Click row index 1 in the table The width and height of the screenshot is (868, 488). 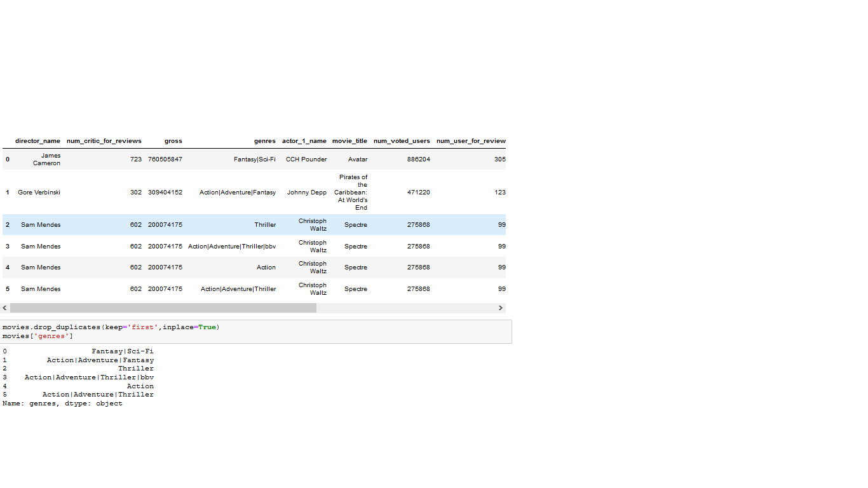pos(8,193)
